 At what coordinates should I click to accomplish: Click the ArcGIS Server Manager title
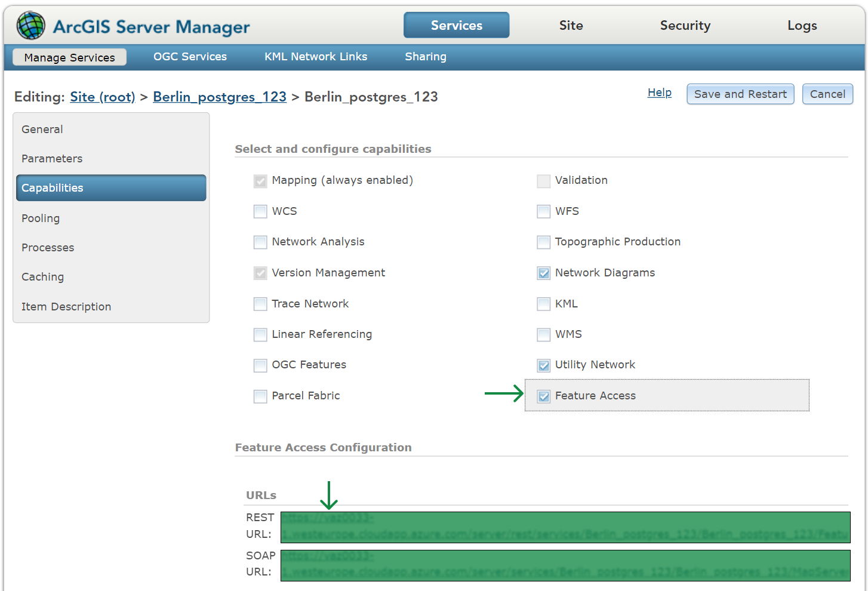tap(152, 27)
